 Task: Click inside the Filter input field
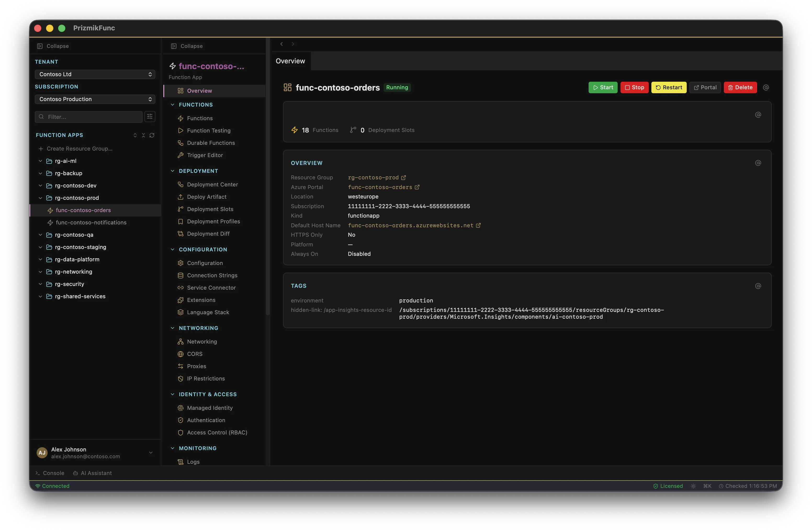(x=88, y=117)
